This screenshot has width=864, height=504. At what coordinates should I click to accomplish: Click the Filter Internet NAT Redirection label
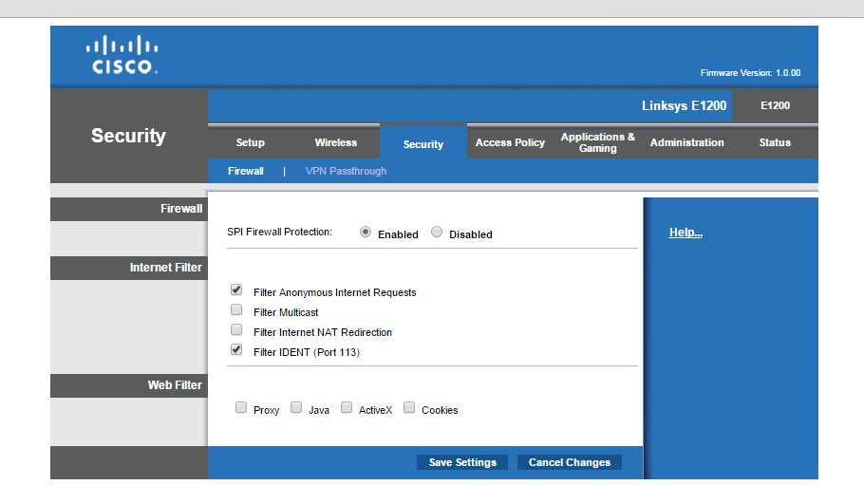[x=323, y=332]
